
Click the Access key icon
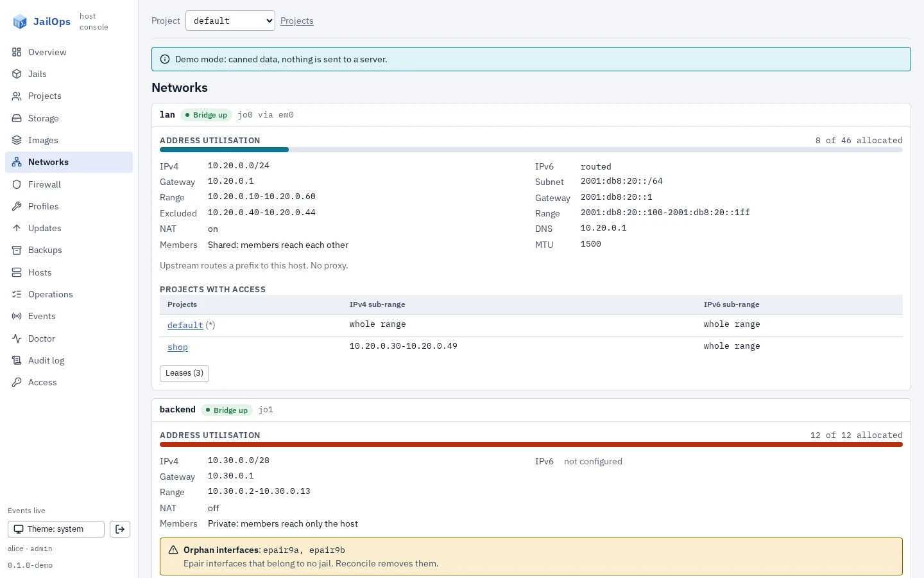click(17, 382)
